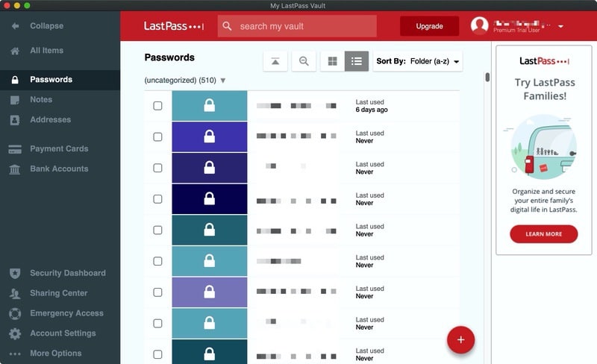
Task: Tick the checkbox beside the bright indigo lock tile
Action: pos(157,137)
